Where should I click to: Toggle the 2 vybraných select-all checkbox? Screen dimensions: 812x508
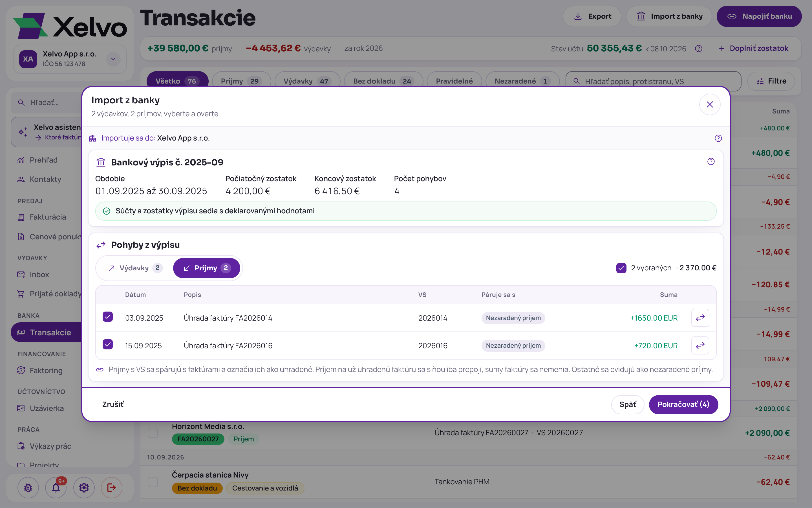621,268
